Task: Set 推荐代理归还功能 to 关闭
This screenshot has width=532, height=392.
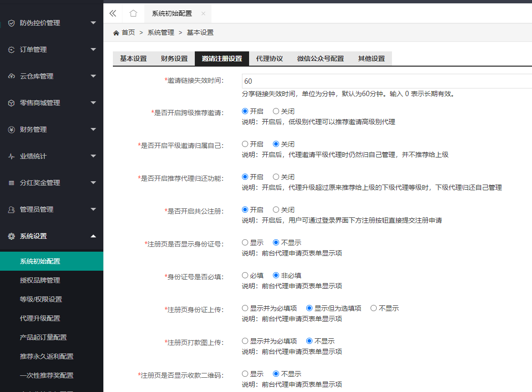Action: tap(276, 177)
